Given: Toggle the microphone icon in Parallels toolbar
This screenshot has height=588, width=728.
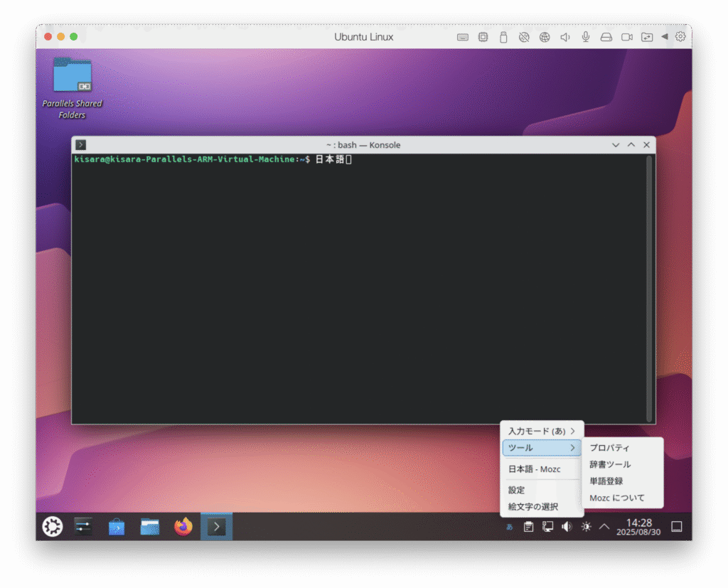Looking at the screenshot, I should pyautogui.click(x=586, y=37).
